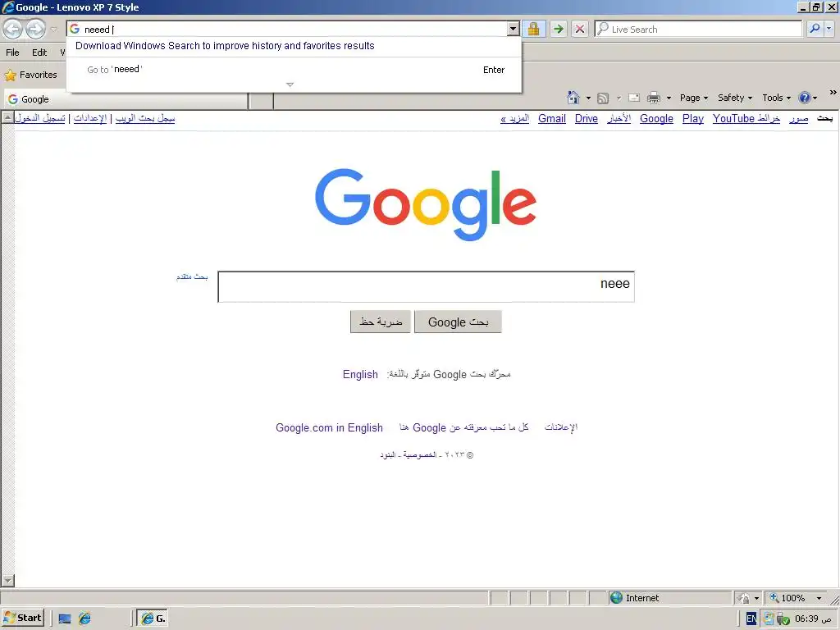Click the Google link in top bar
The height and width of the screenshot is (630, 840).
coord(656,119)
